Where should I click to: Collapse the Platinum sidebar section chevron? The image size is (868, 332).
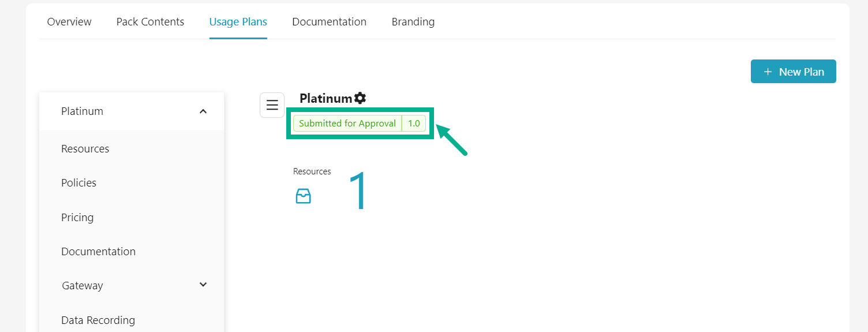coord(203,111)
